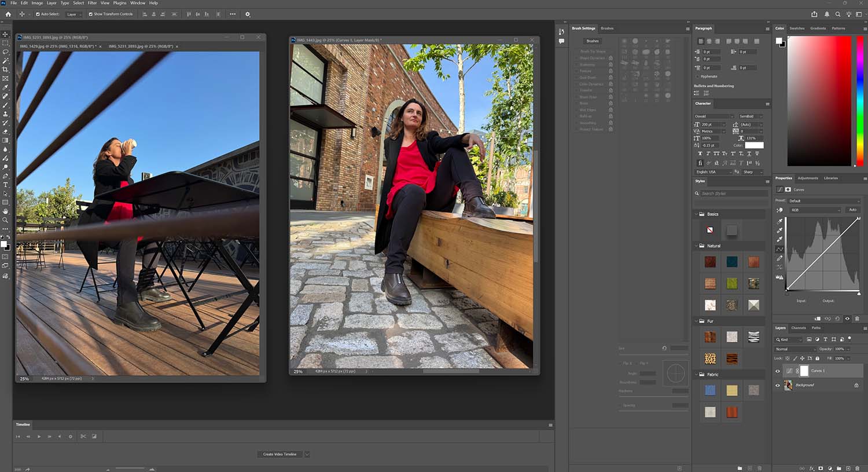Hide the Curves 1 adjustment layer
The image size is (868, 472).
pyautogui.click(x=778, y=371)
